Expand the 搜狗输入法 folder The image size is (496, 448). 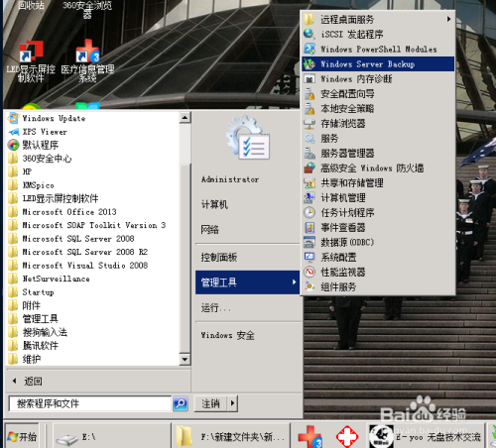[38, 332]
